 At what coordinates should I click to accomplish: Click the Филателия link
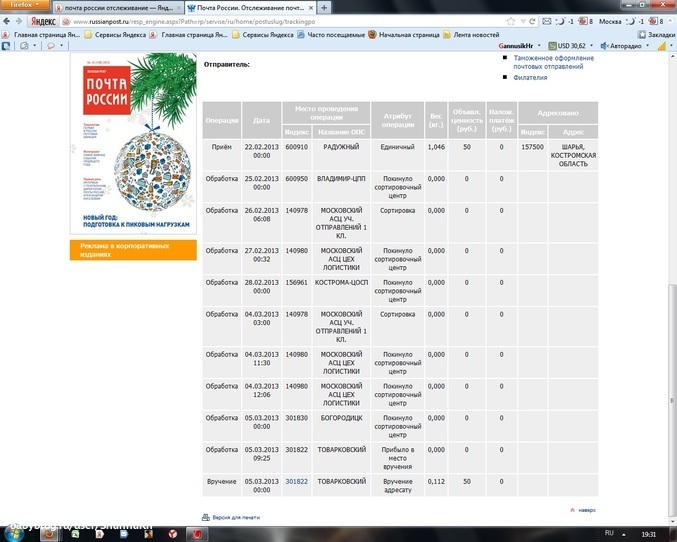(530, 77)
